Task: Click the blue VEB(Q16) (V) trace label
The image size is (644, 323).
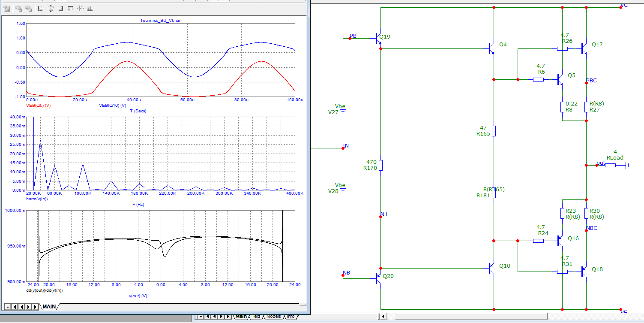Action: tap(112, 106)
